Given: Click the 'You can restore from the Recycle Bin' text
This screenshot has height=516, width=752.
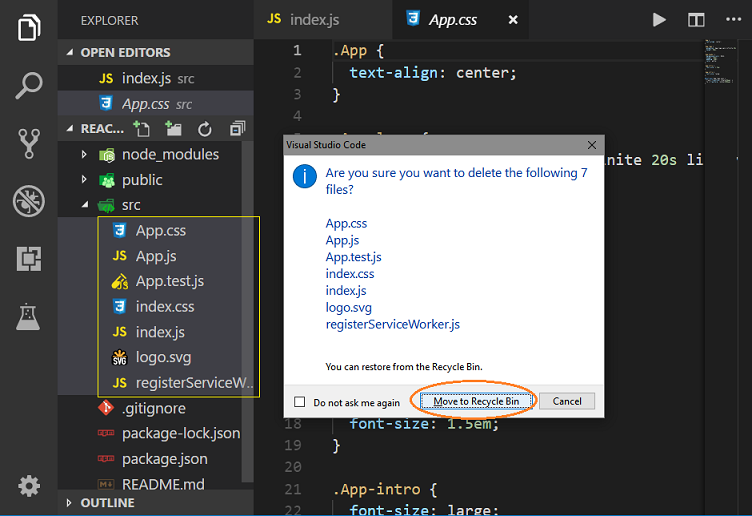Looking at the screenshot, I should pos(404,367).
